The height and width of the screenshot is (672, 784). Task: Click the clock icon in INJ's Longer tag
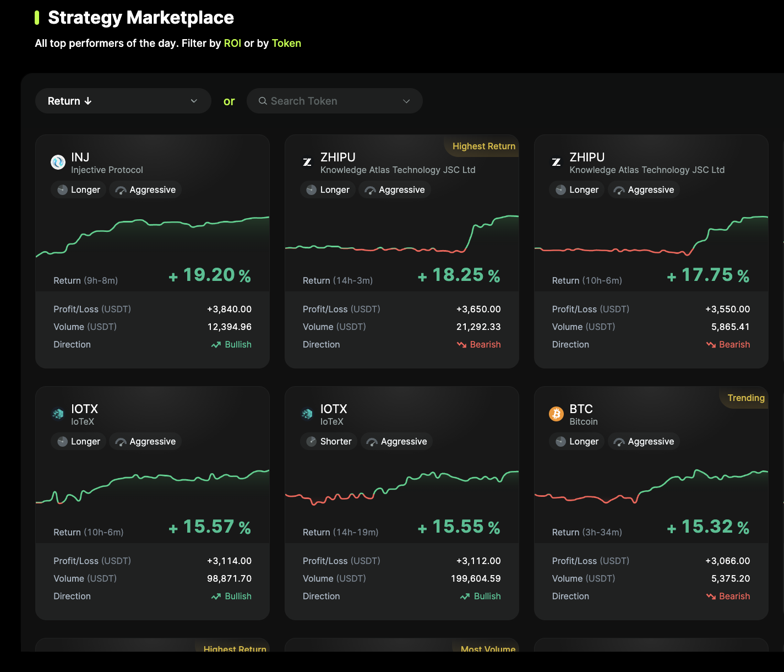(62, 190)
